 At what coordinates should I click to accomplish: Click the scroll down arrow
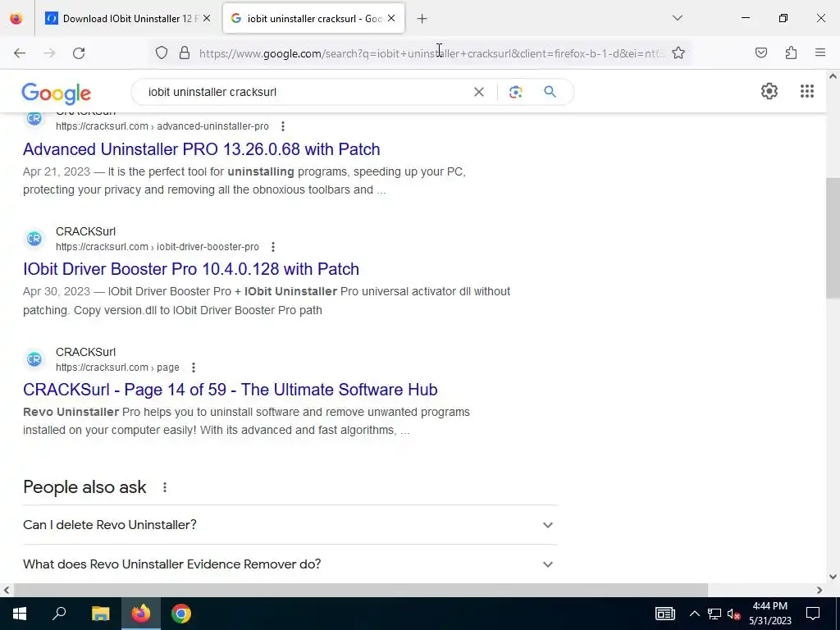(833, 577)
